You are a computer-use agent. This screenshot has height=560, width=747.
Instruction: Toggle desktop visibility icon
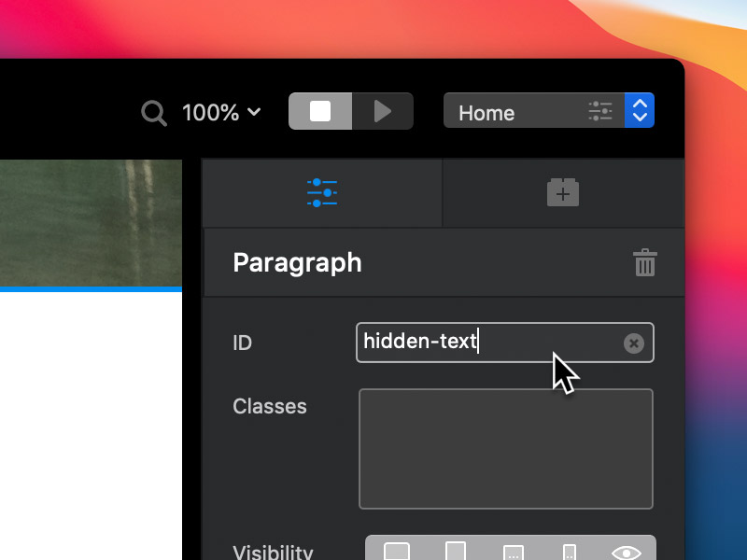[x=396, y=552]
